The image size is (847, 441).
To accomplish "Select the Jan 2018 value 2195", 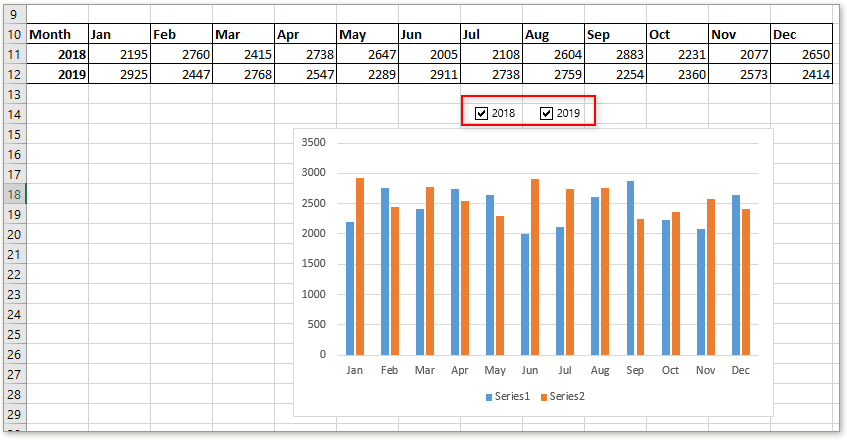I will point(119,54).
